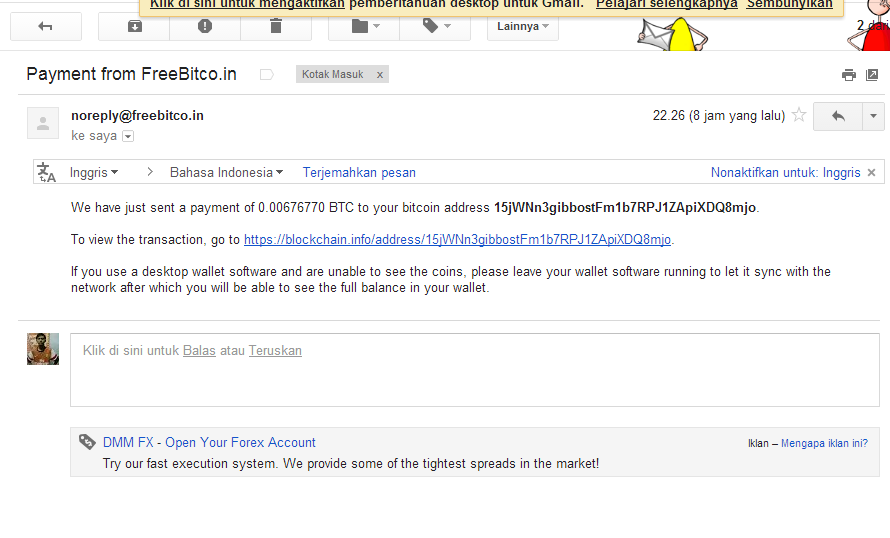890x538 pixels.
Task: Select source language Inggris dropdown
Action: click(94, 173)
